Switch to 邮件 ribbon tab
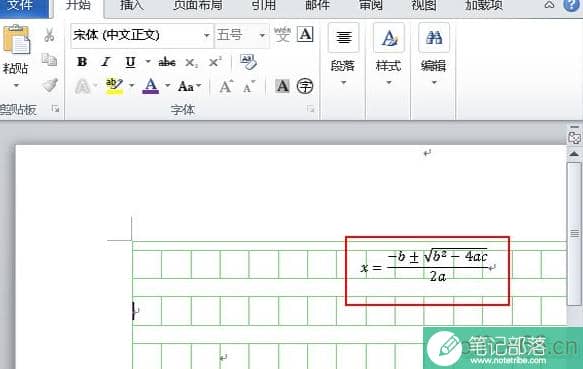This screenshot has width=583, height=369. pos(317,5)
